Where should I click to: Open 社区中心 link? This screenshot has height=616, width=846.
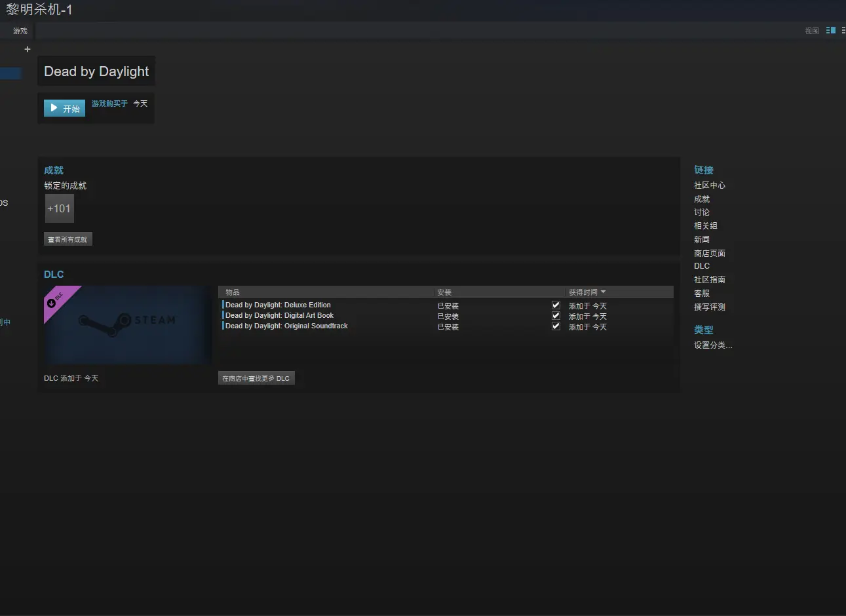(x=710, y=185)
